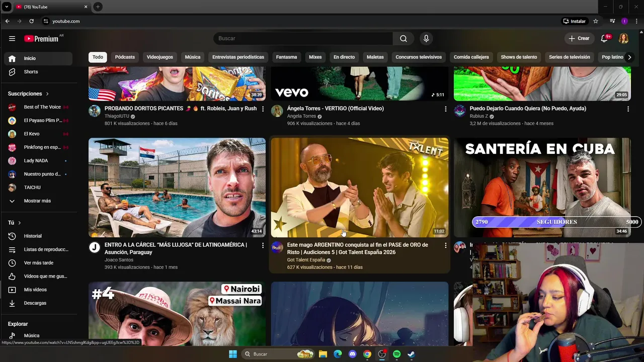Image resolution: width=644 pixels, height=362 pixels.
Task: Select the Videojuegos filter chip
Action: (x=160, y=57)
